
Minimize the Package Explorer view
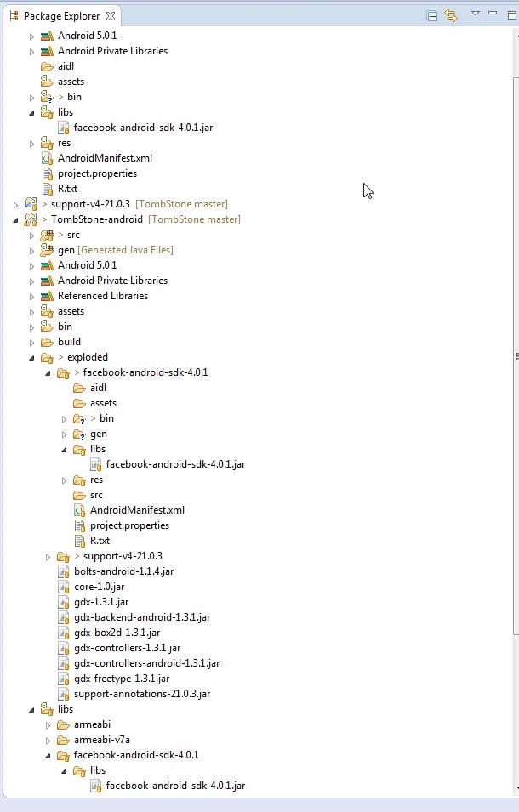[x=493, y=13]
